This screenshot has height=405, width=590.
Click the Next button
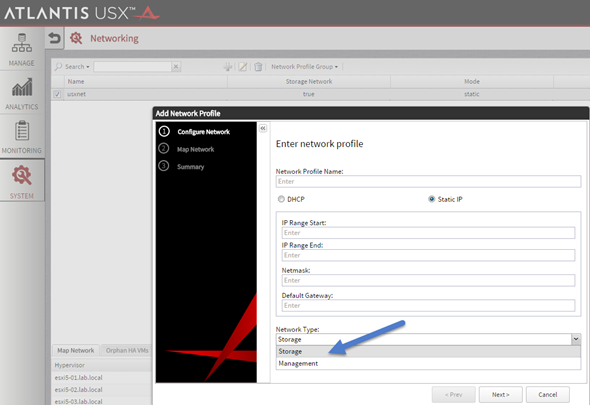500,394
